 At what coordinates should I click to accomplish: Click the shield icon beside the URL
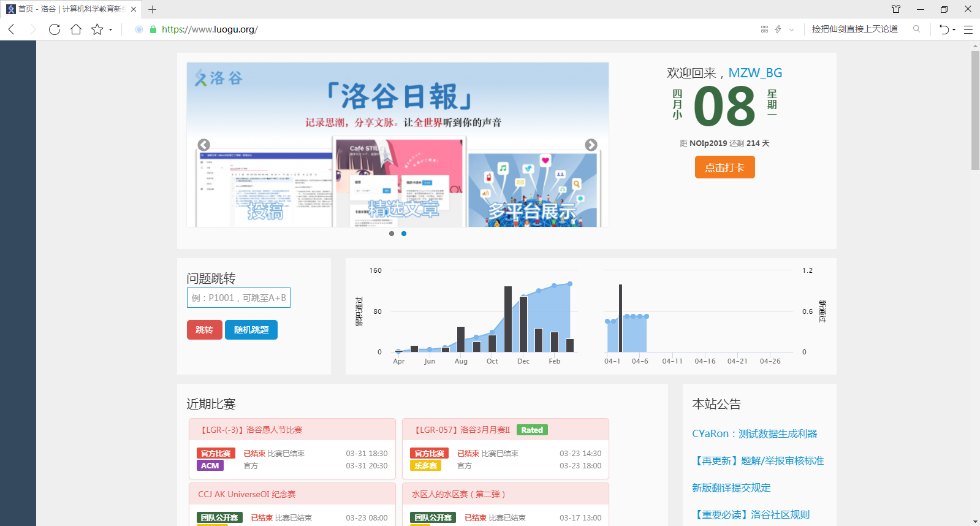[x=139, y=29]
